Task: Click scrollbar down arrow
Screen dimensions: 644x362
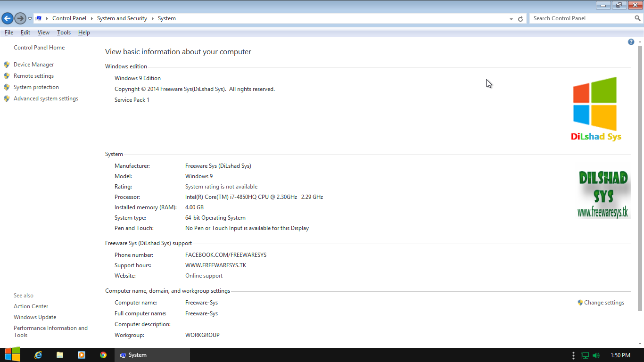Action: (x=640, y=344)
